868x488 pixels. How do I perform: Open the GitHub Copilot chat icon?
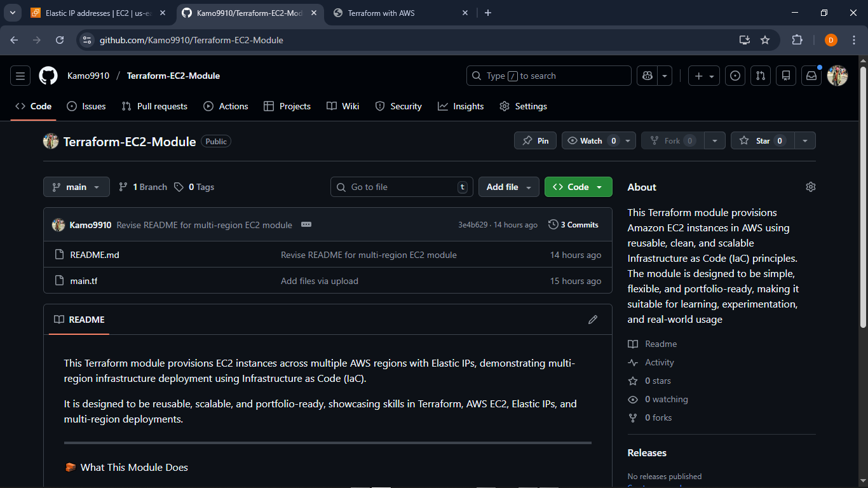[646, 76]
